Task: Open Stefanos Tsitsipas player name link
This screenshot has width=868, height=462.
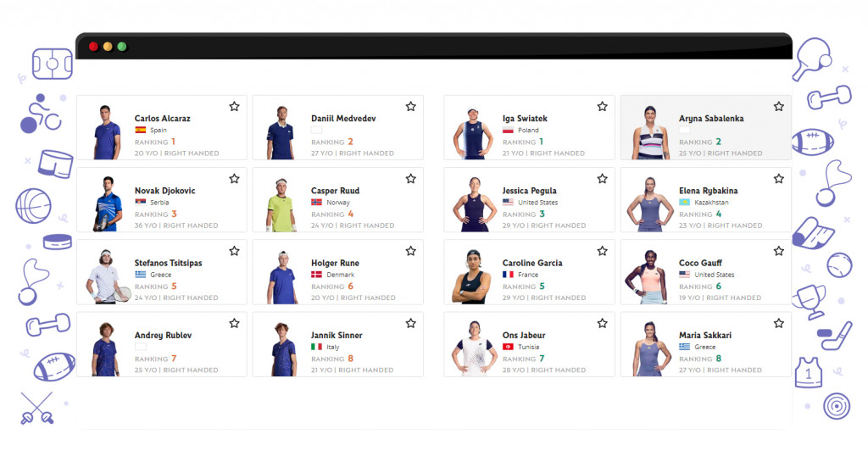Action: click(168, 263)
